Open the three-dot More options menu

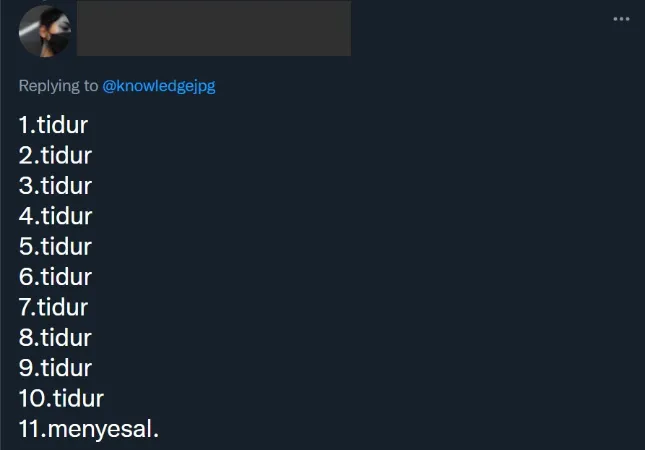pyautogui.click(x=621, y=19)
